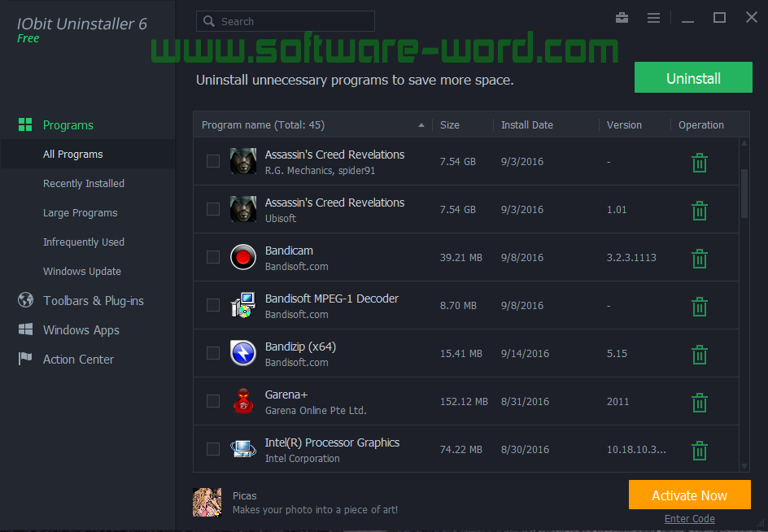Click the Windows Apps logo icon
768x532 pixels.
25,329
